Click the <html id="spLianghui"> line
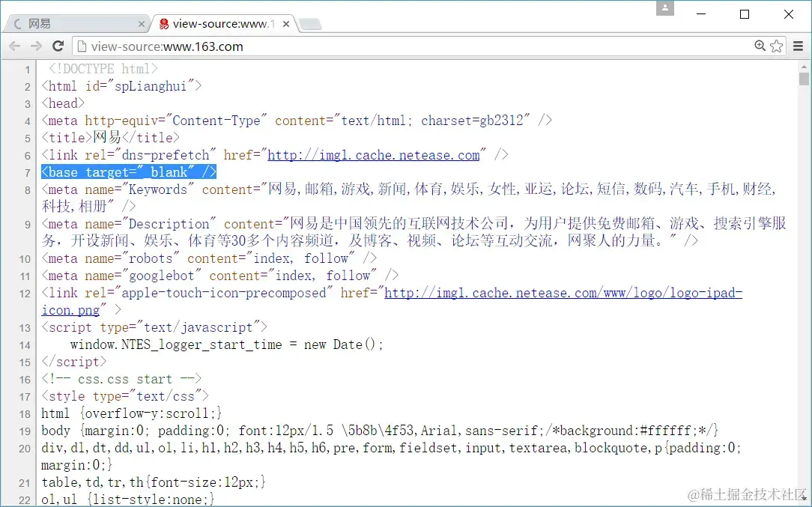 pyautogui.click(x=121, y=86)
